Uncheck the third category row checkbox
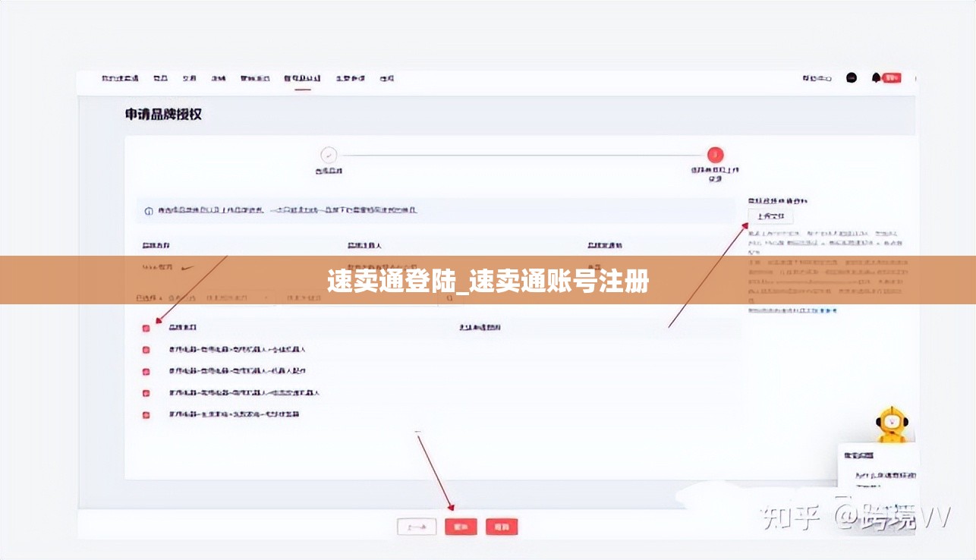Image resolution: width=976 pixels, height=560 pixels. 146,393
